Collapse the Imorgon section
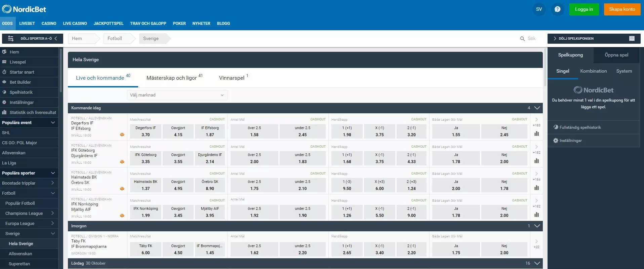644x269 pixels. tap(537, 226)
